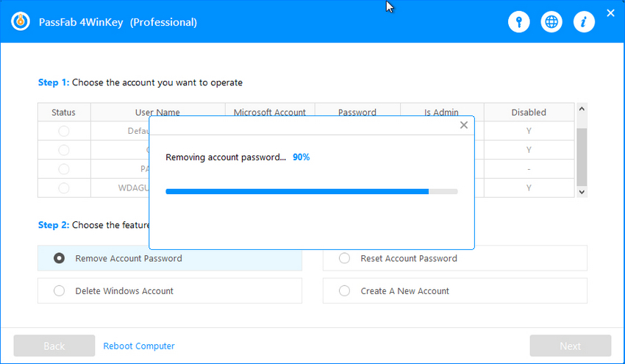Open the key registration icon
The image size is (625, 364).
[x=519, y=22]
